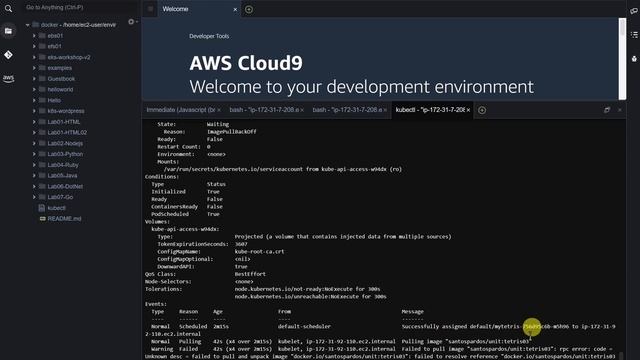
Task: Click 'default-scheduler' in events table
Action: click(304, 327)
